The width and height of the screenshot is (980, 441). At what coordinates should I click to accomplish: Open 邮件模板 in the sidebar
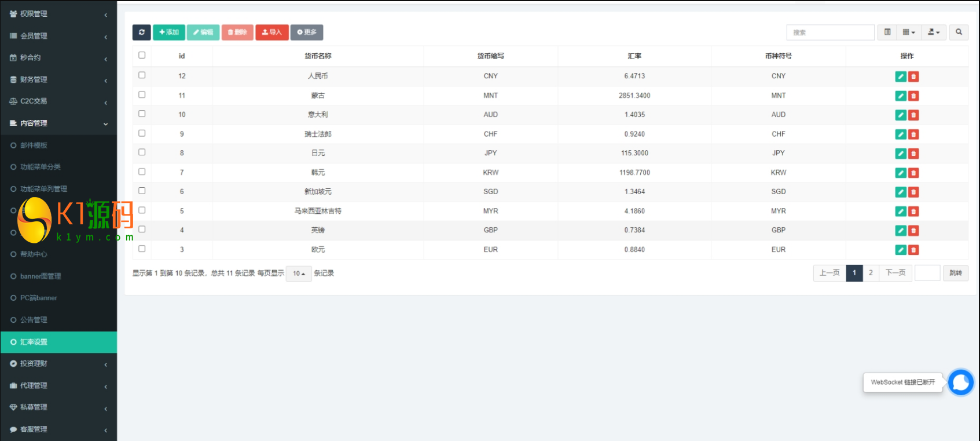tap(58, 145)
